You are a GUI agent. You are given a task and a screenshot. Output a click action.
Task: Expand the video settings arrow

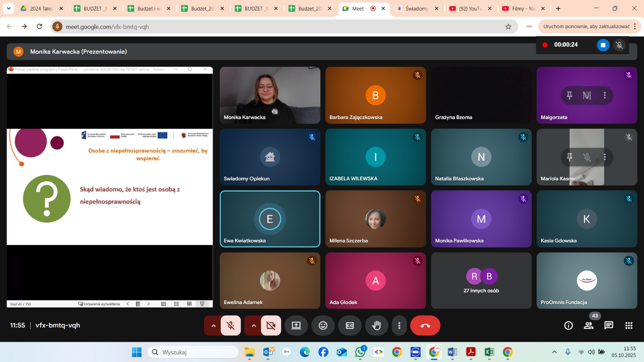254,325
